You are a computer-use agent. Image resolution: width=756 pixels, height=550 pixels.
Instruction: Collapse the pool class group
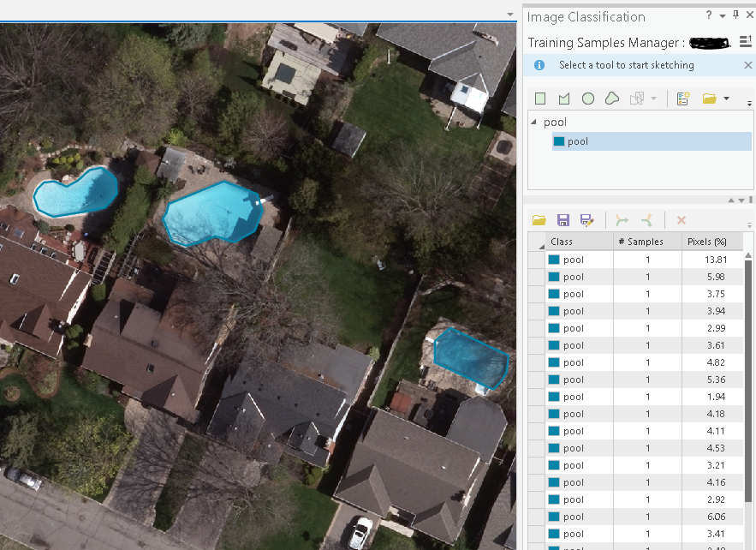[534, 122]
